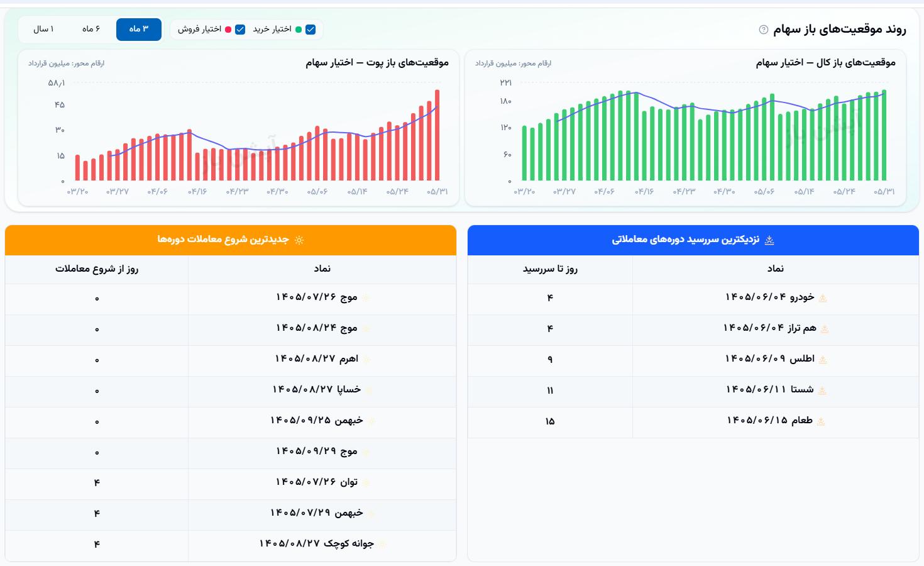This screenshot has width=924, height=566.
Task: Click the «روند موقعیت‌های باز سهام» section heading
Action: point(840,30)
